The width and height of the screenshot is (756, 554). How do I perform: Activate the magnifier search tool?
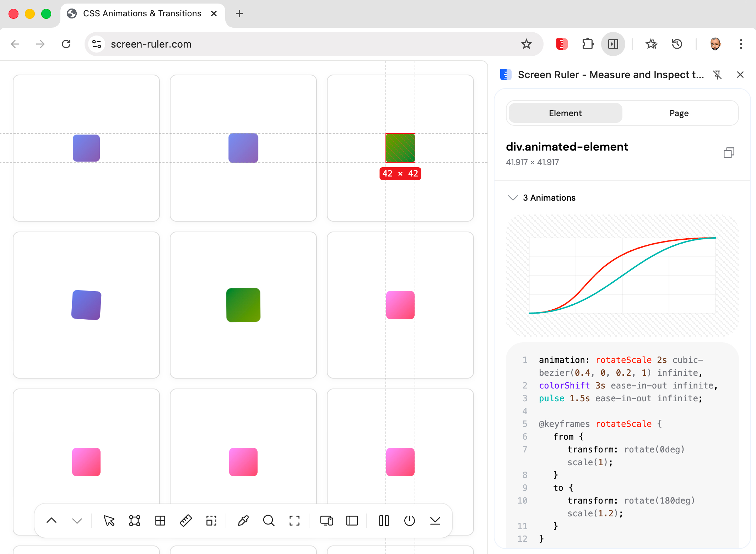(269, 521)
